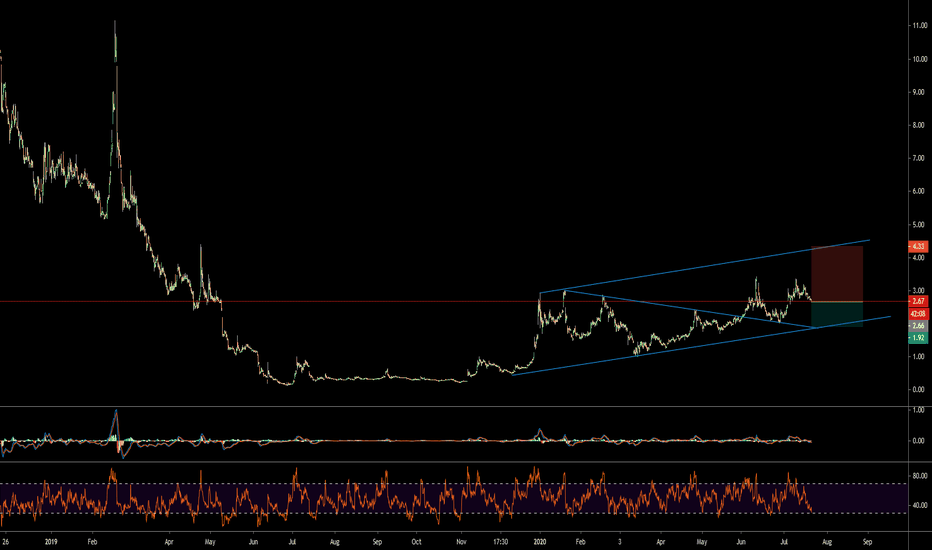Click the Nov label on time axis

[462, 542]
